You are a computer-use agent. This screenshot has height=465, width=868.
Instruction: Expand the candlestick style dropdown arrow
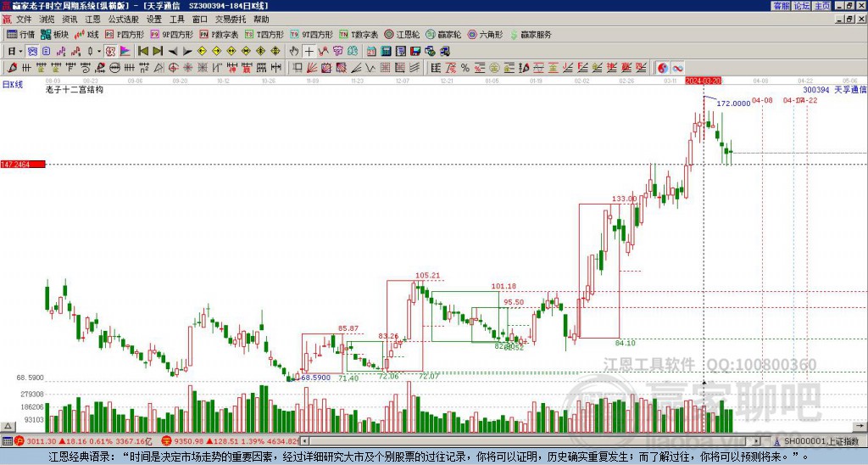click(x=99, y=52)
